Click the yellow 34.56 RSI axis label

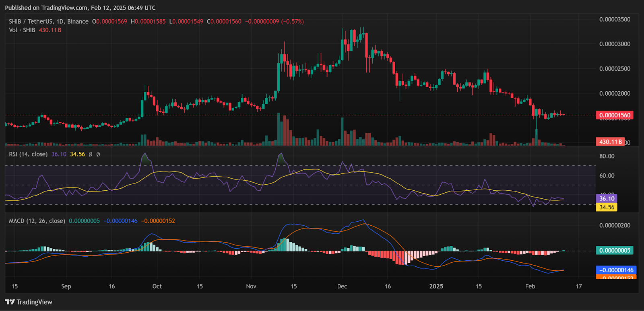coord(607,207)
